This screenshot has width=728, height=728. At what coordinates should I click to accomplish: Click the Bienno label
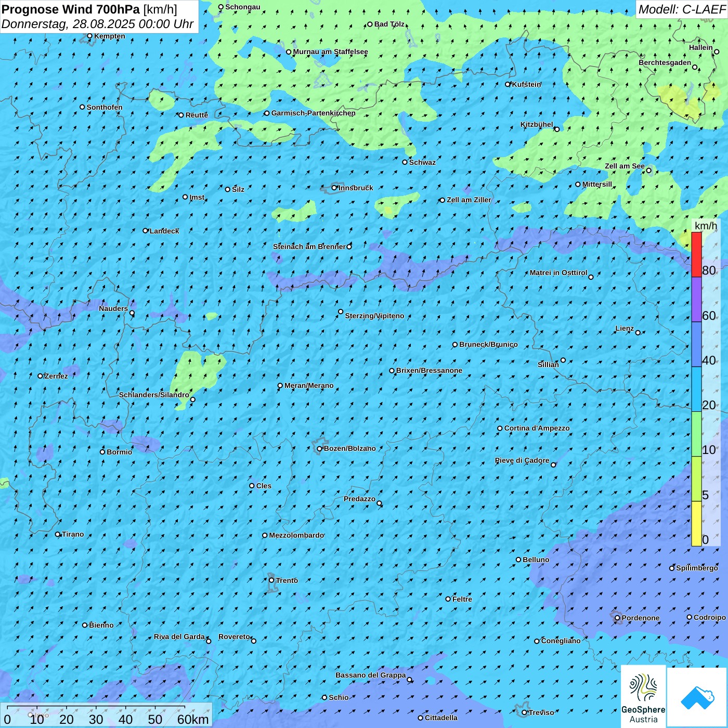(x=101, y=625)
